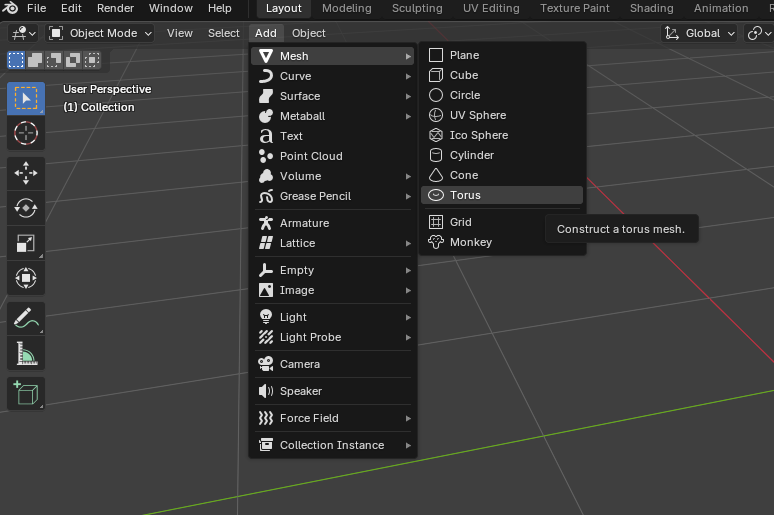The image size is (774, 515).
Task: Expand the Image submenu
Action: click(333, 290)
